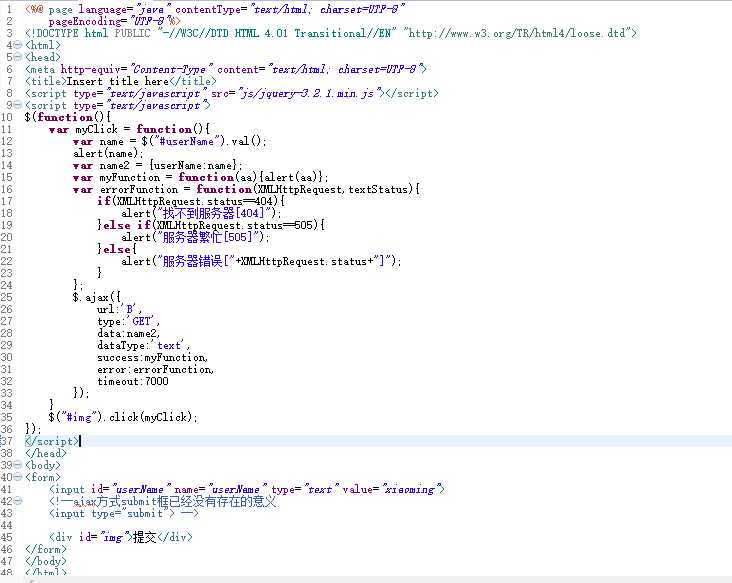
Task: Click the type:'GET' option line
Action: point(128,322)
